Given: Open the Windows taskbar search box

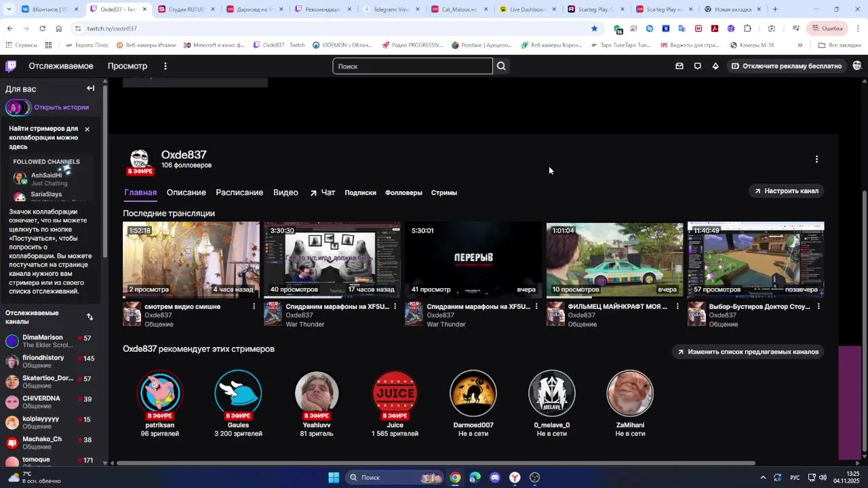Looking at the screenshot, I should (x=395, y=477).
